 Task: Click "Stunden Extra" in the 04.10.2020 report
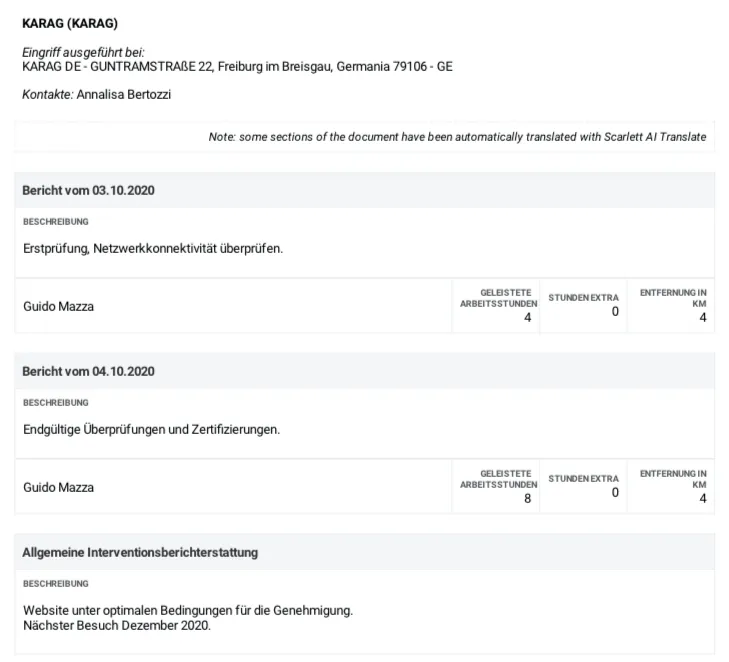[x=583, y=479]
